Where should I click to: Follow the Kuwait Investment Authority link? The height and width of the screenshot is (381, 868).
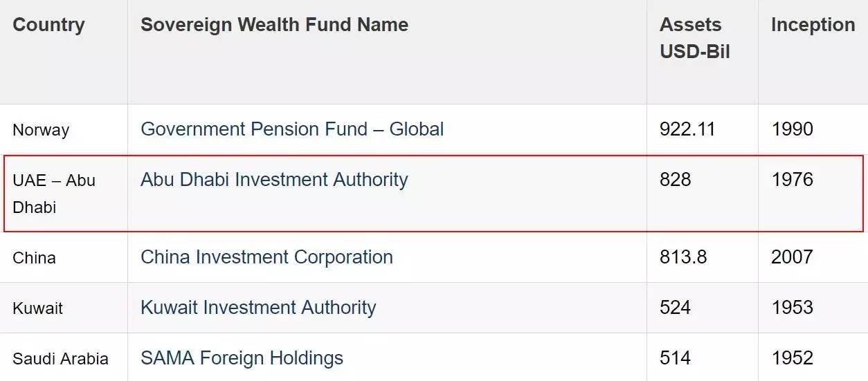tap(258, 308)
